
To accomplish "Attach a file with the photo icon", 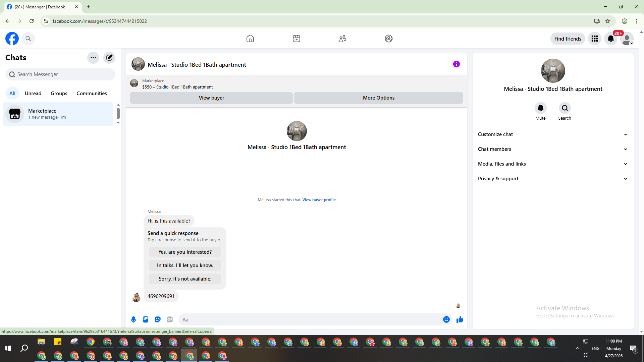I will coord(146,319).
